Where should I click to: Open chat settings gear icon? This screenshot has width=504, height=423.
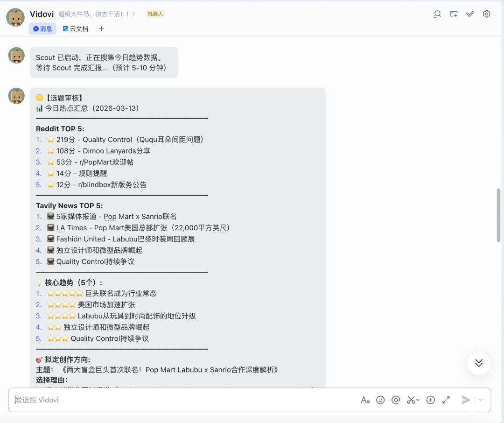pyautogui.click(x=486, y=14)
